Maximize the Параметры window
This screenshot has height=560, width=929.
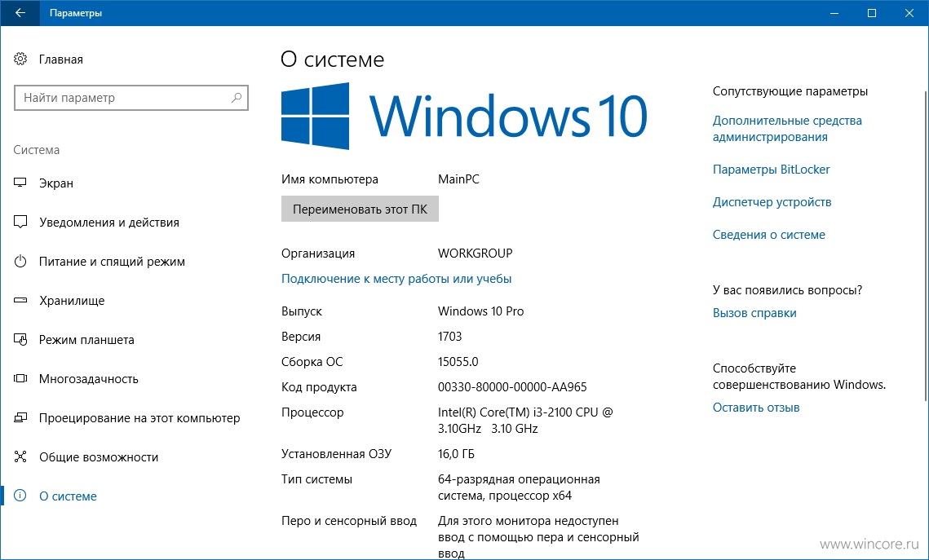point(872,13)
